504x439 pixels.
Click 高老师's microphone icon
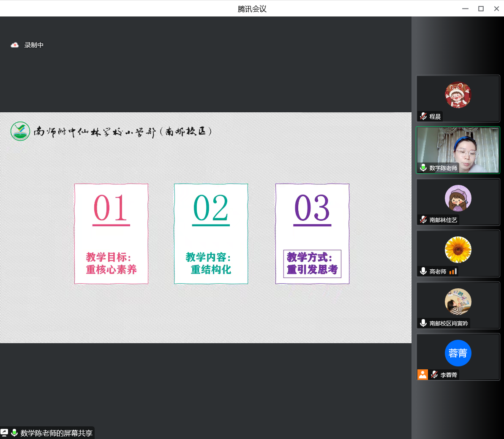[x=423, y=271]
